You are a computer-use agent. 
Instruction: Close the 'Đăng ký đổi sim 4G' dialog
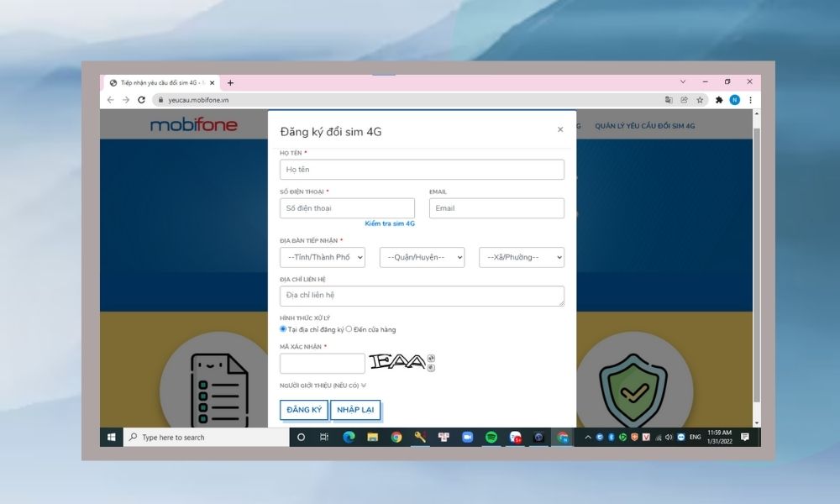pos(560,129)
